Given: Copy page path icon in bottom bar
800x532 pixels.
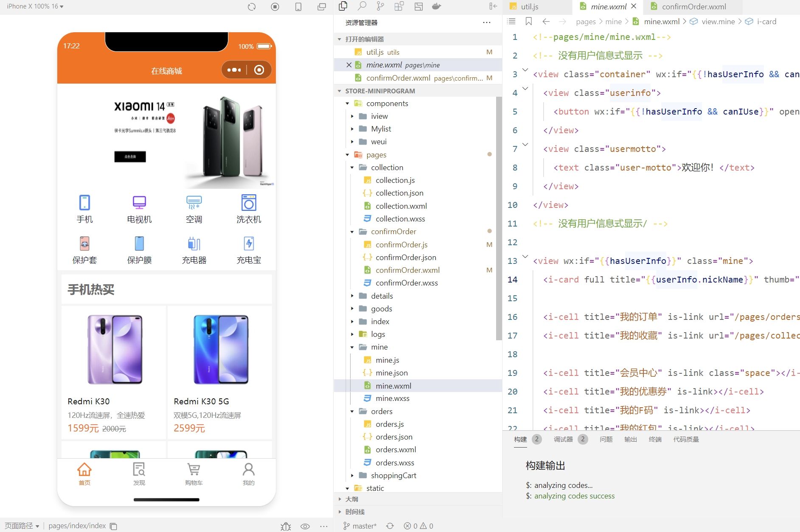Looking at the screenshot, I should tap(113, 526).
